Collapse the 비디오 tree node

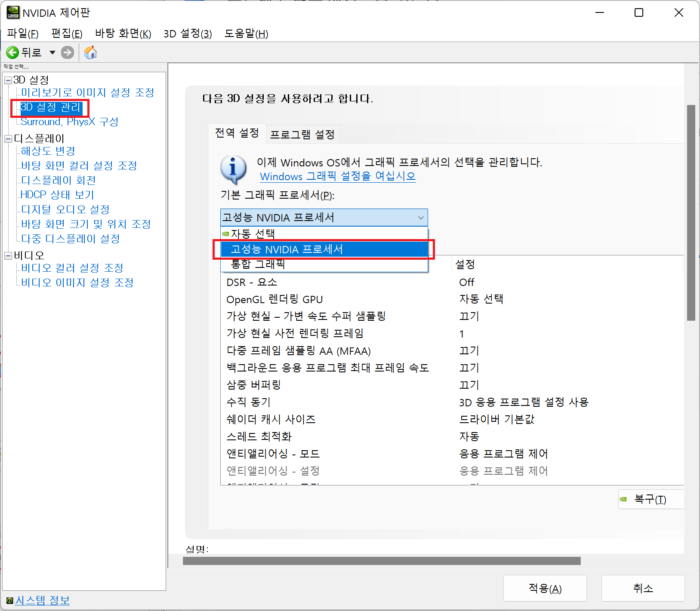point(8,256)
